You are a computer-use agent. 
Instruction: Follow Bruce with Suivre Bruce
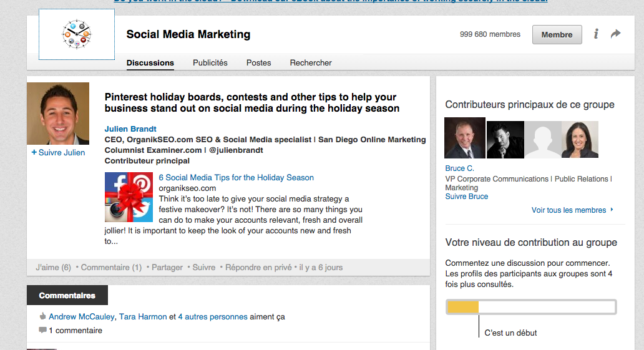click(467, 197)
